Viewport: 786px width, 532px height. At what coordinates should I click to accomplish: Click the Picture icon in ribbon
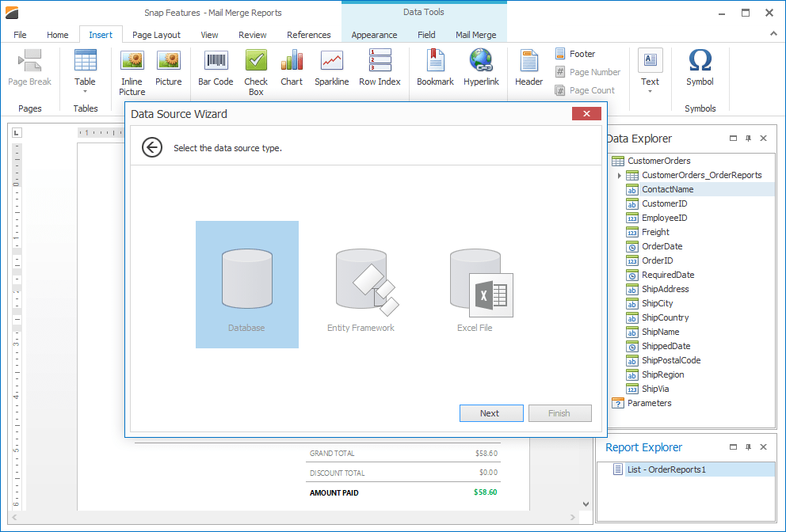click(168, 61)
